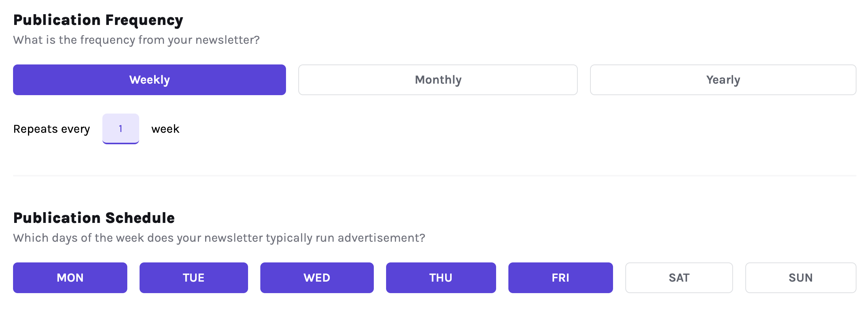Viewport: 868px width, 310px height.
Task: Click the 'Repeats every' label
Action: [52, 129]
